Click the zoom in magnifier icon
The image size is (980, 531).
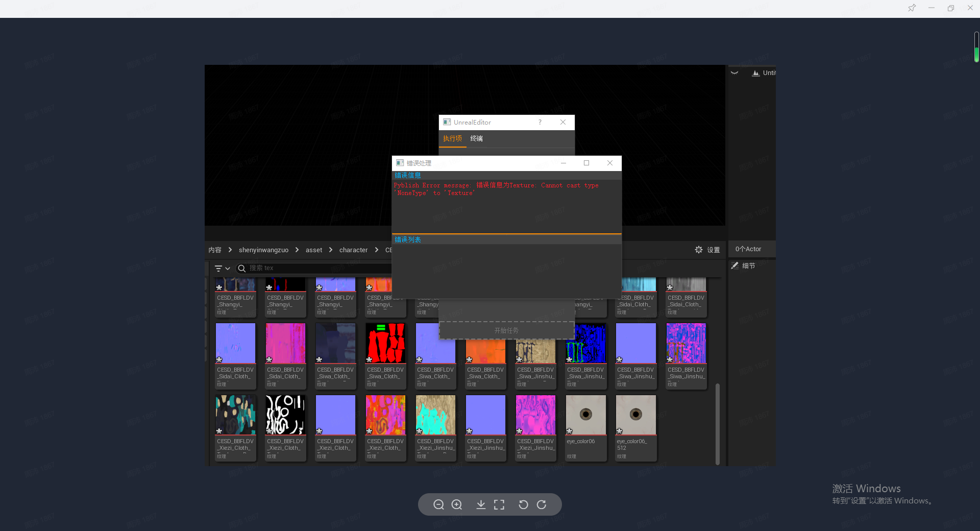pyautogui.click(x=457, y=504)
